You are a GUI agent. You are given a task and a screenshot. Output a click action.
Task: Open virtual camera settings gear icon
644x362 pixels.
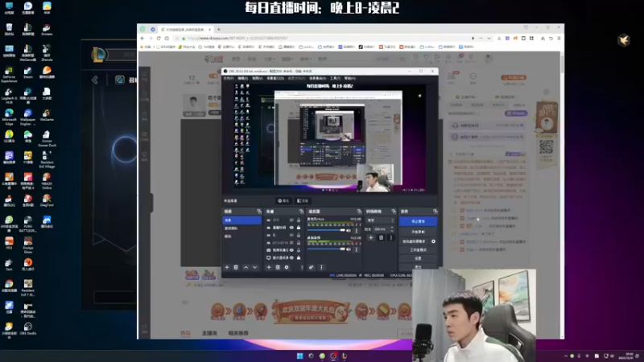(433, 241)
